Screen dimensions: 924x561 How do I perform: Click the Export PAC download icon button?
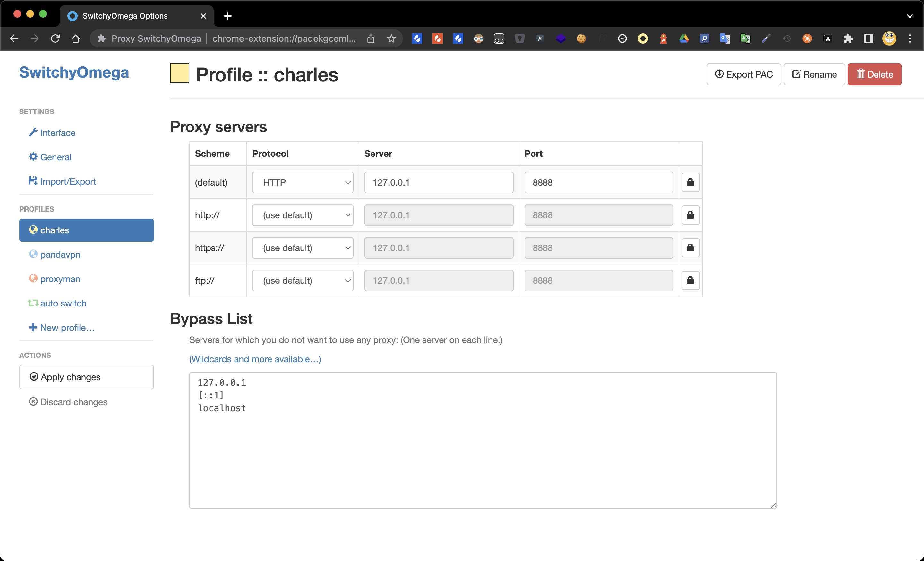744,74
